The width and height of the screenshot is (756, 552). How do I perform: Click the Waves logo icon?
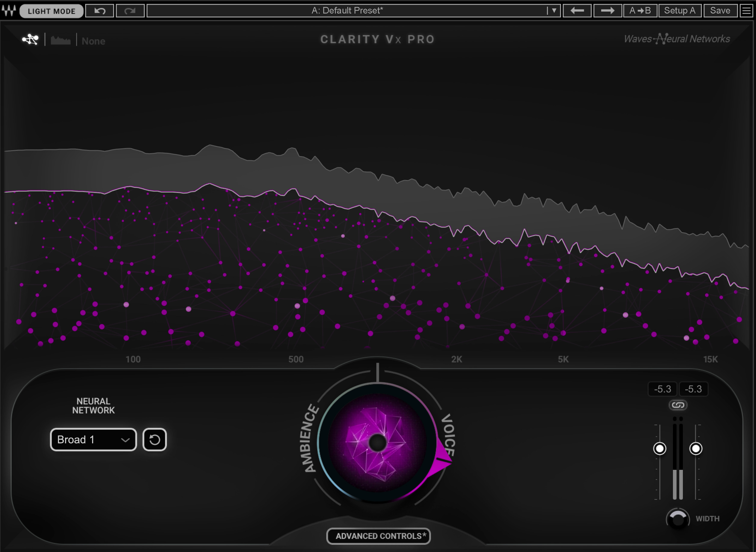pos(9,10)
